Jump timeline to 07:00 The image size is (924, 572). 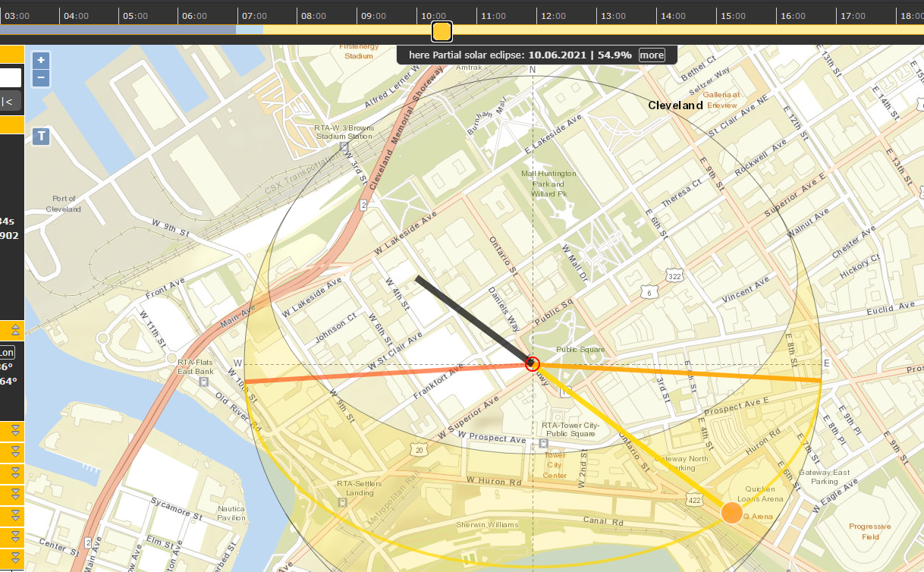coord(255,15)
